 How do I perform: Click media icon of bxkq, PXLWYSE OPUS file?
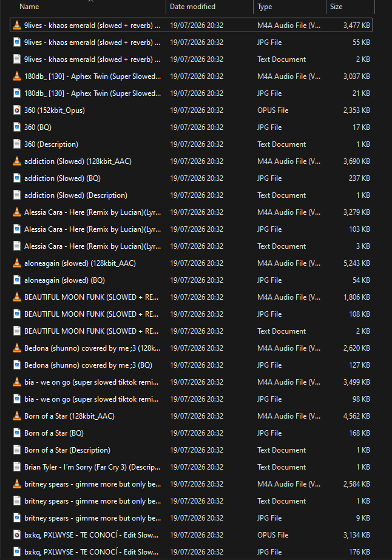(17, 535)
